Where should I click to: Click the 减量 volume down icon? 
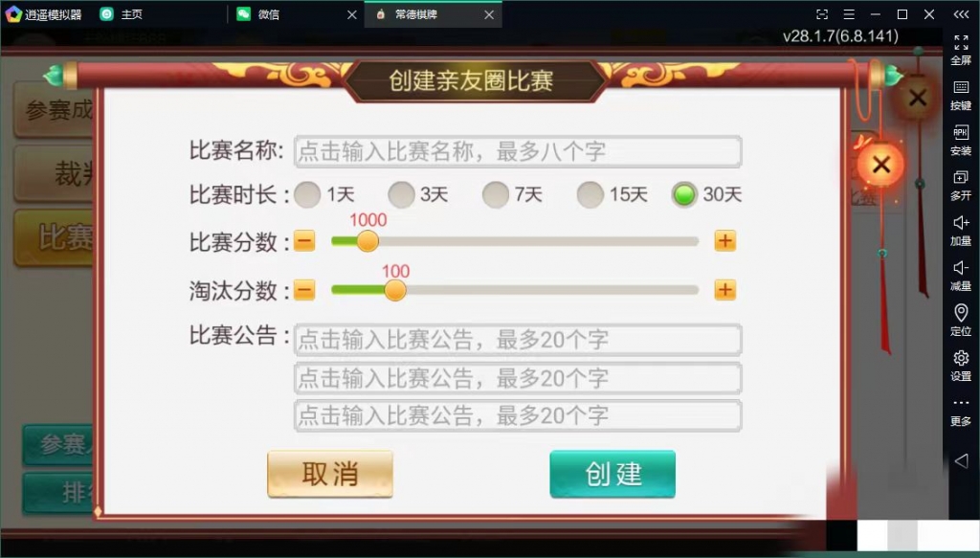pos(961,276)
